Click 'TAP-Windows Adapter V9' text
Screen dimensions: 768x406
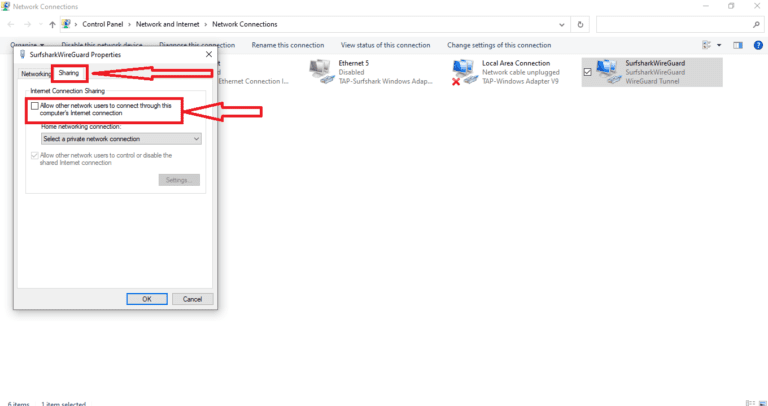520,81
